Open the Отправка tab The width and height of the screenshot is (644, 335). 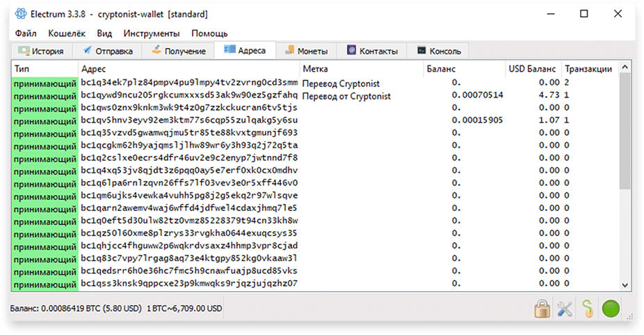tap(107, 51)
